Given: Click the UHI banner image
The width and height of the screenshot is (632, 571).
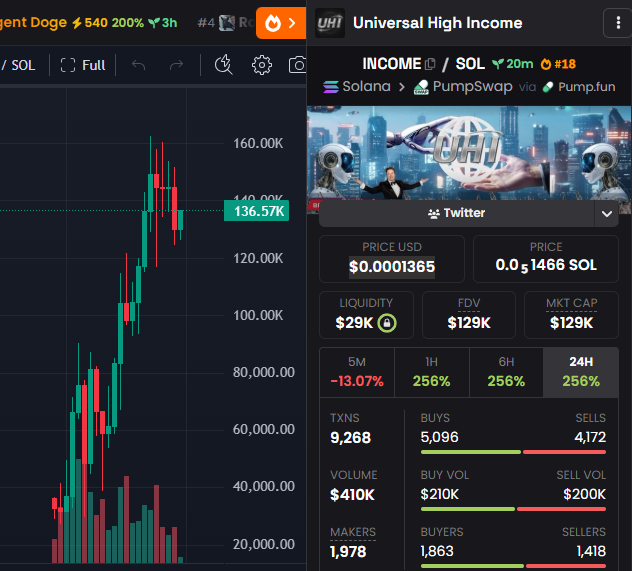Looking at the screenshot, I should pyautogui.click(x=469, y=153).
